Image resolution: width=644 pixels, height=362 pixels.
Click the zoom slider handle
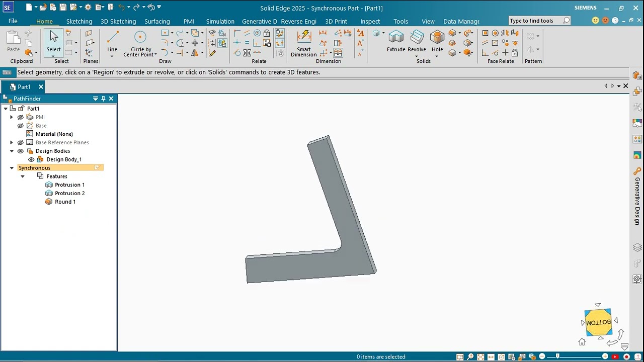pyautogui.click(x=557, y=356)
